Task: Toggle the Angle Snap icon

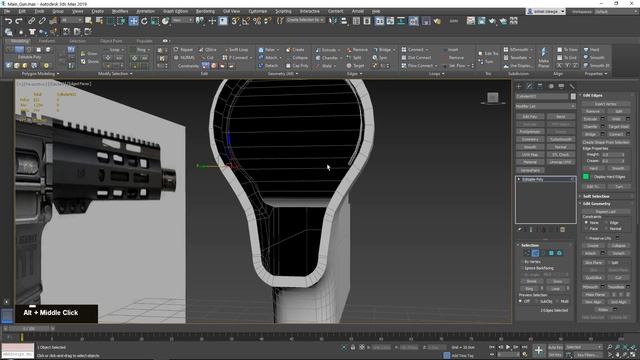Action: (246, 21)
